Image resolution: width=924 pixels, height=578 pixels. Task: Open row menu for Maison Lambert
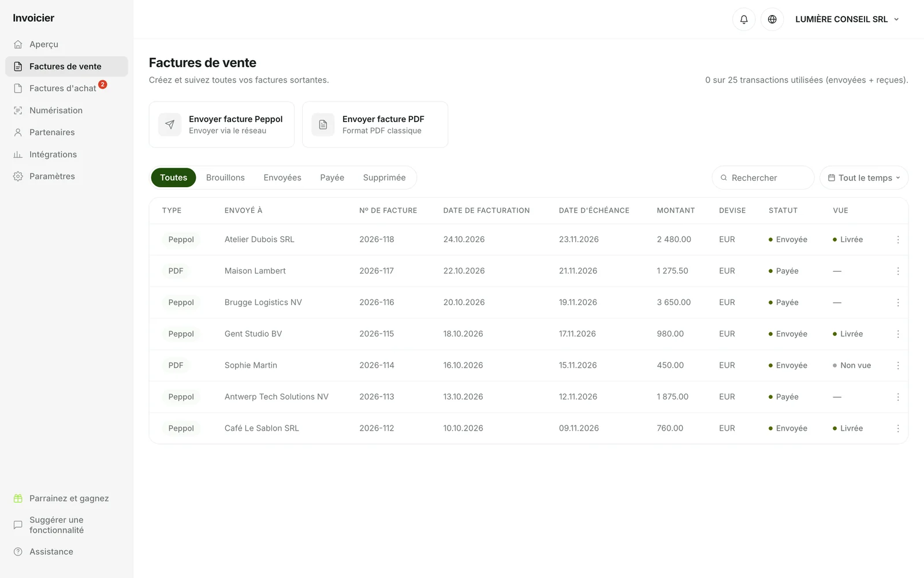tap(898, 271)
